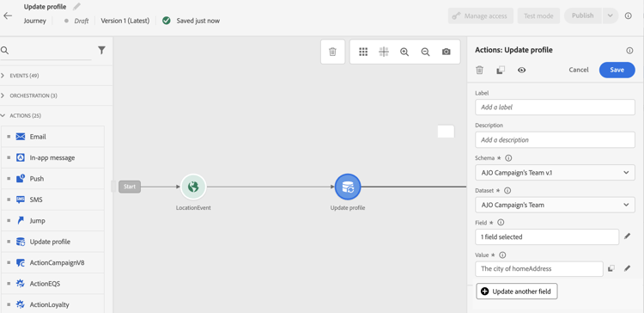The height and width of the screenshot is (313, 644).
Task: Open info icon next to Publish
Action: [628, 15]
